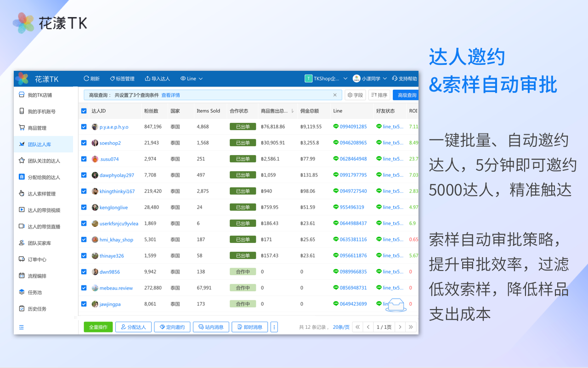Screen dimensions: 588x368
Task: Open the TKShop企业 account dropdown
Action: (326, 79)
